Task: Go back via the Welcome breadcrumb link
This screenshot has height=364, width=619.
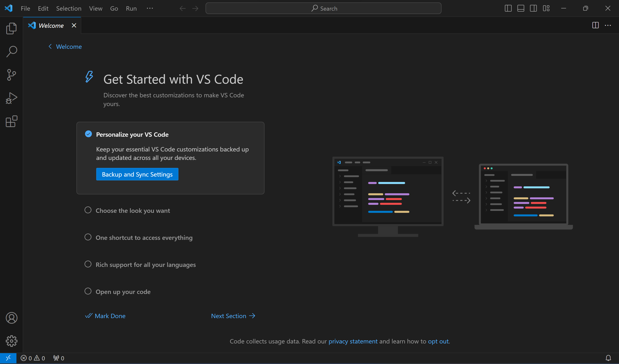Action: (x=65, y=47)
